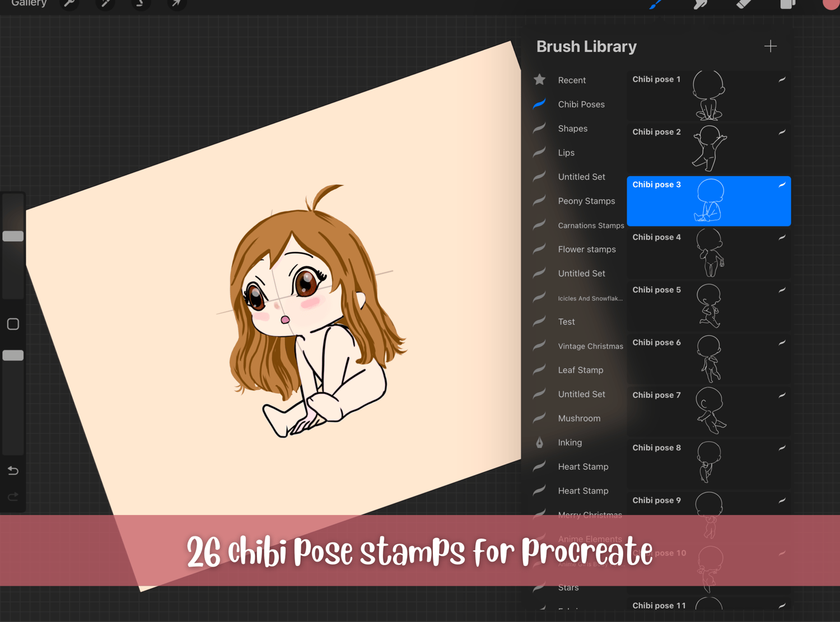Choose the Chibi pose 2 brush
Viewport: 840px width, 622px height.
click(708, 148)
